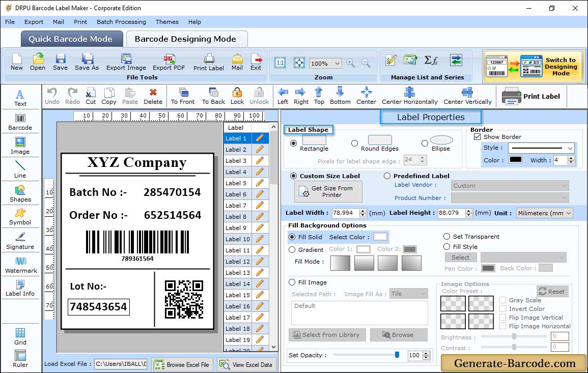Click Switch to Designing Mode button
Viewport: 588px width, 373px height.
(x=534, y=66)
